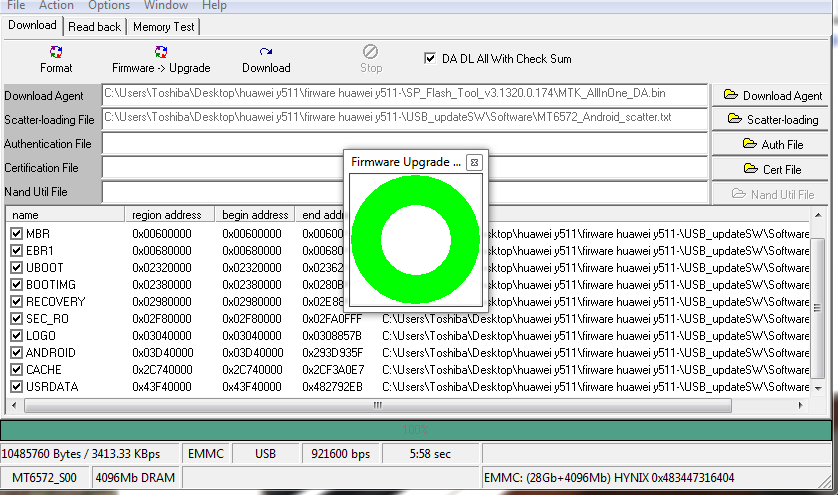838x495 pixels.
Task: Disable the RECOVERY partition checkbox
Action: (x=16, y=302)
